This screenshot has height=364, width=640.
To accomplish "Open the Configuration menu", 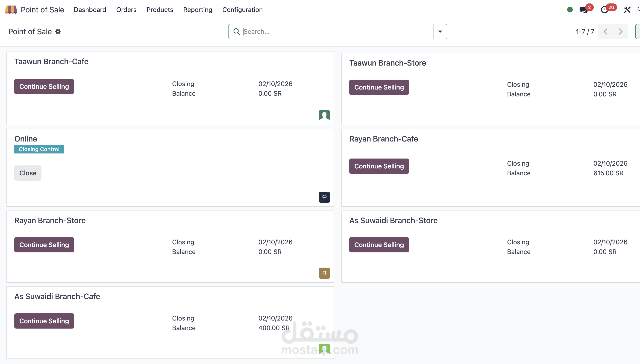I will 242,10.
